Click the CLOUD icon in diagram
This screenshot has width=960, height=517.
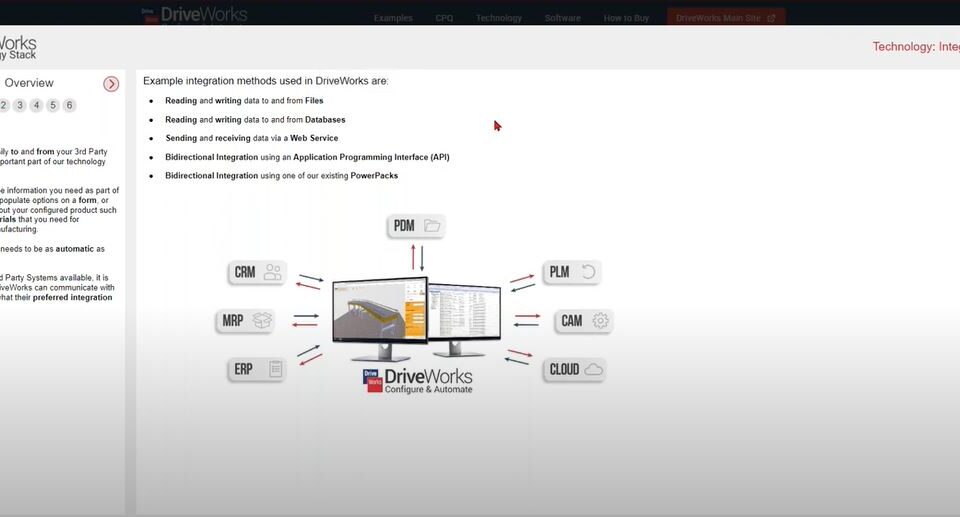(594, 369)
